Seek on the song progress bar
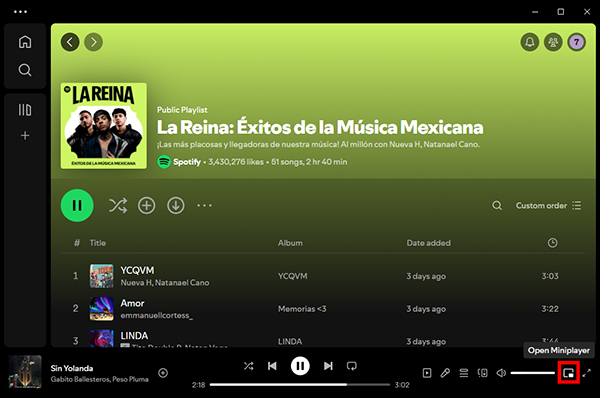 300,385
